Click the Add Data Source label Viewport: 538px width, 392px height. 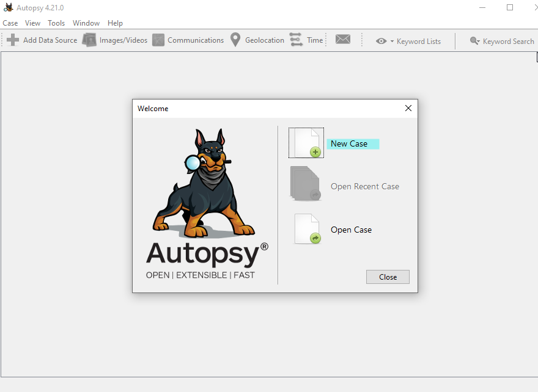50,40
